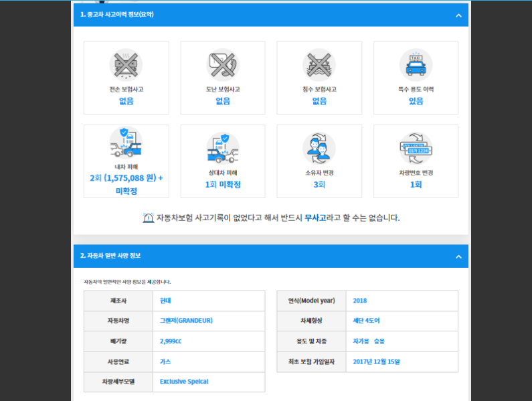This screenshot has height=401, width=532.
Task: Click the 배기량 row header cell
Action: [x=118, y=341]
